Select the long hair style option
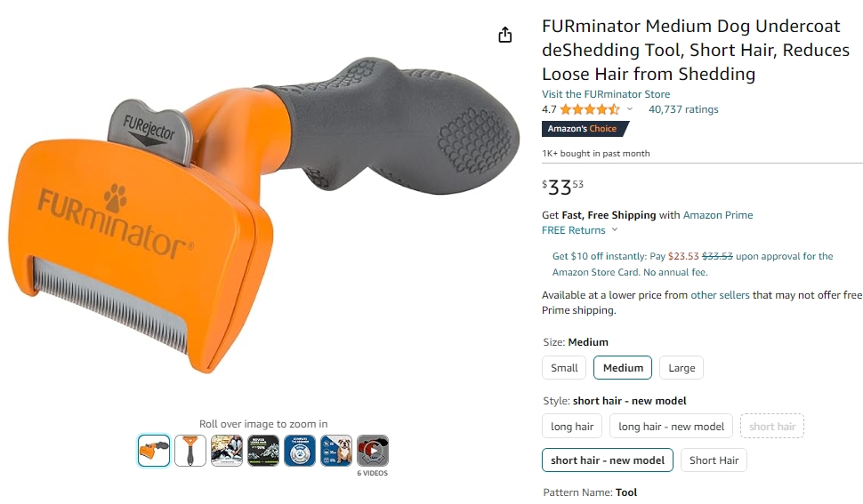The image size is (863, 504). [572, 427]
